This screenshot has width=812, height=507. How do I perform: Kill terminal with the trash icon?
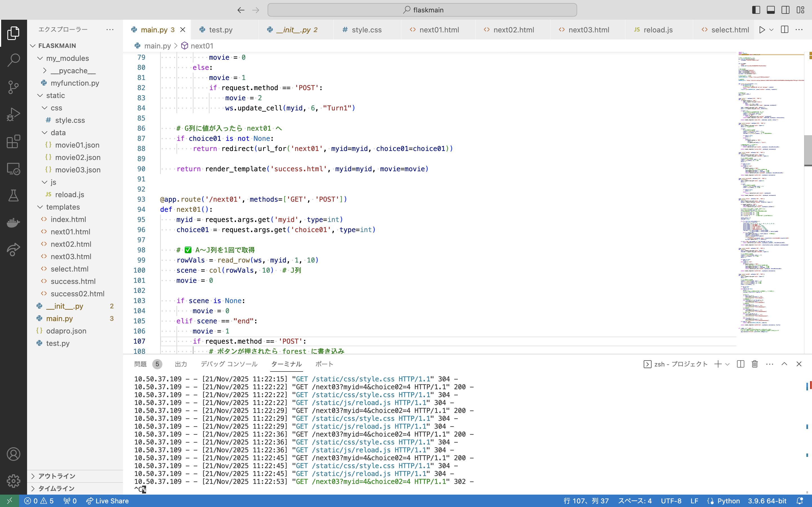pos(754,364)
